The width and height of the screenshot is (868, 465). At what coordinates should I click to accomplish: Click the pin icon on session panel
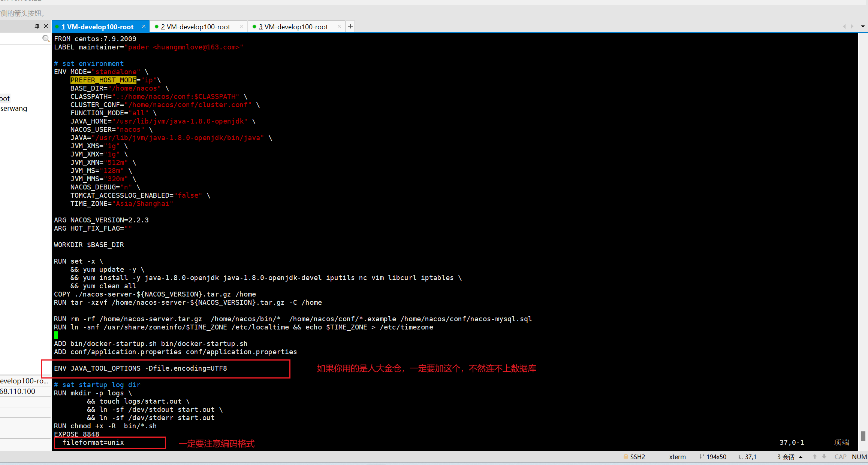point(37,26)
